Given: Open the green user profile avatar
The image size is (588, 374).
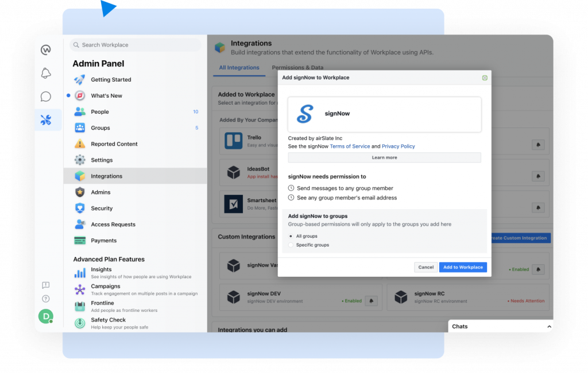Looking at the screenshot, I should 45,316.
